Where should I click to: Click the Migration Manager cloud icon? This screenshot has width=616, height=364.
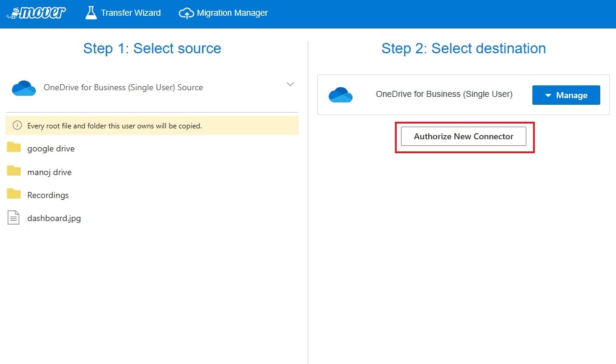186,13
